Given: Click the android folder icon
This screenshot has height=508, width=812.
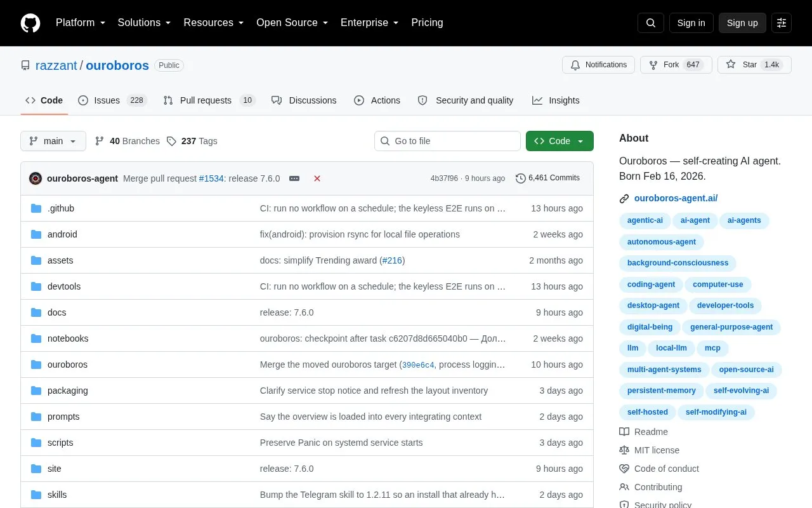Looking at the screenshot, I should [36, 234].
